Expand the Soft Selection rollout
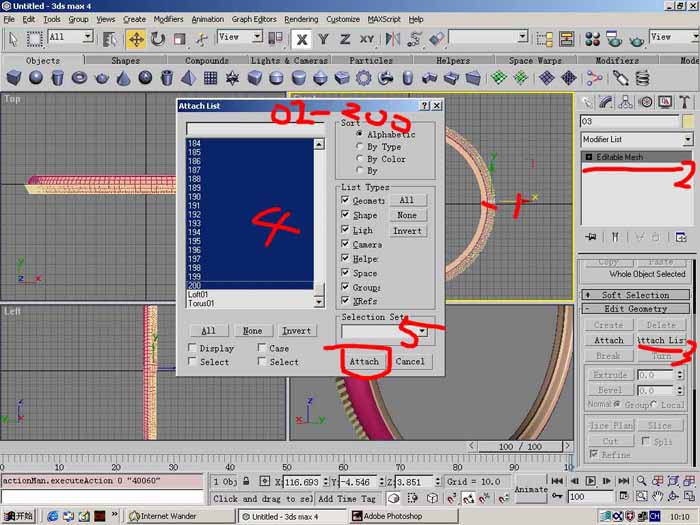Viewport: 700px width, 525px height. click(x=635, y=295)
